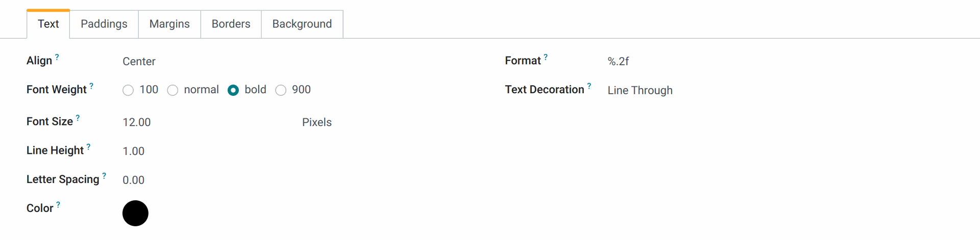Screen dimensions: 980x240
Task: Switch to the Borders tab
Action: [x=231, y=24]
